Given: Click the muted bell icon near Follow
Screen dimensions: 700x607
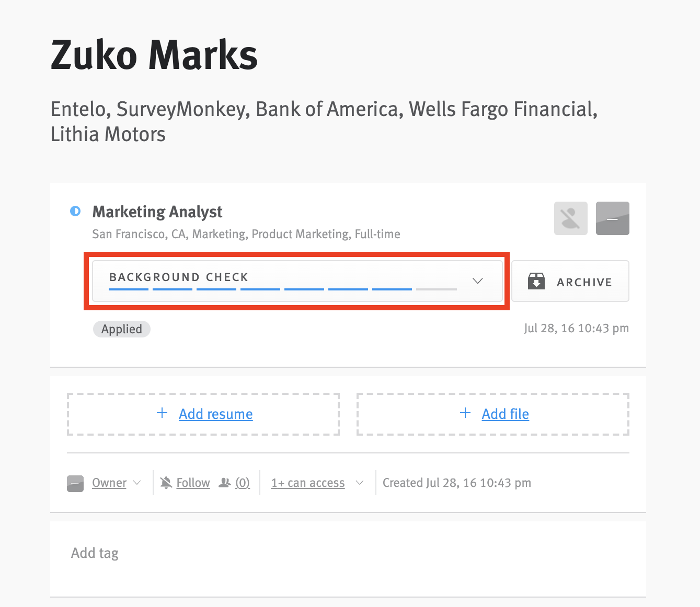Looking at the screenshot, I should click(166, 483).
